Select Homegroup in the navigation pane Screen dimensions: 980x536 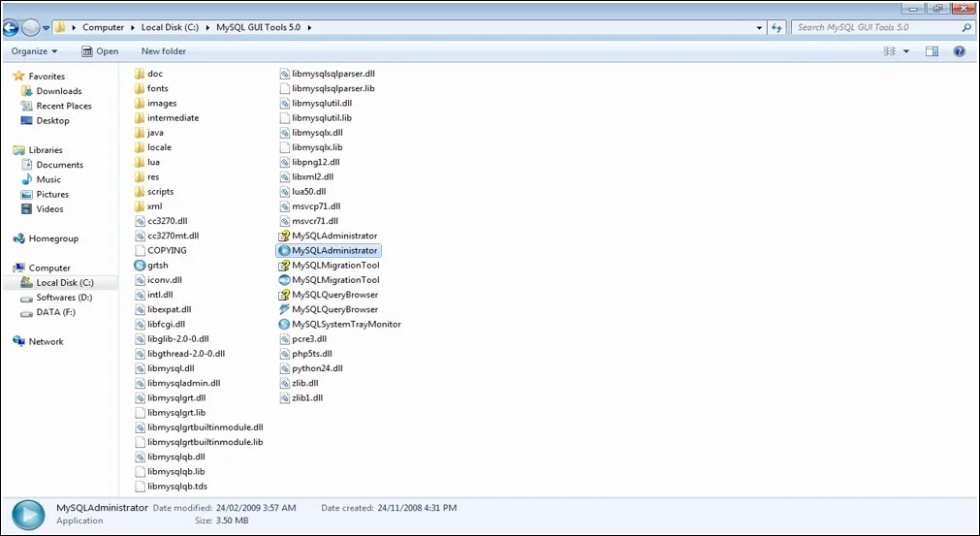point(46,238)
